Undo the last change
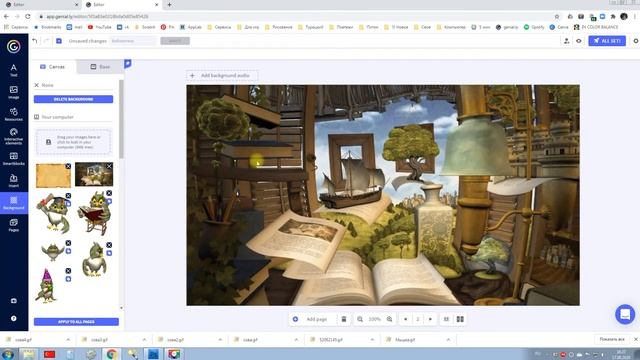Viewport: 640px width, 360px height. point(35,41)
